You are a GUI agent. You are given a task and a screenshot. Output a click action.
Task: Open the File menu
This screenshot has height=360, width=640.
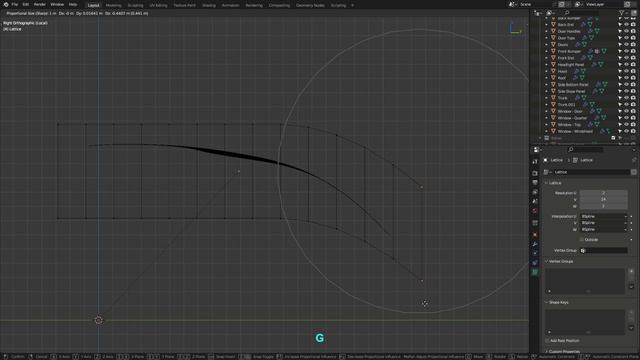pyautogui.click(x=15, y=4)
